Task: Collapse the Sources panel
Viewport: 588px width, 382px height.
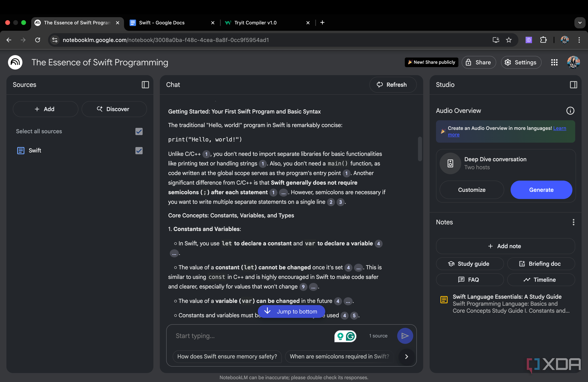Action: (145, 85)
